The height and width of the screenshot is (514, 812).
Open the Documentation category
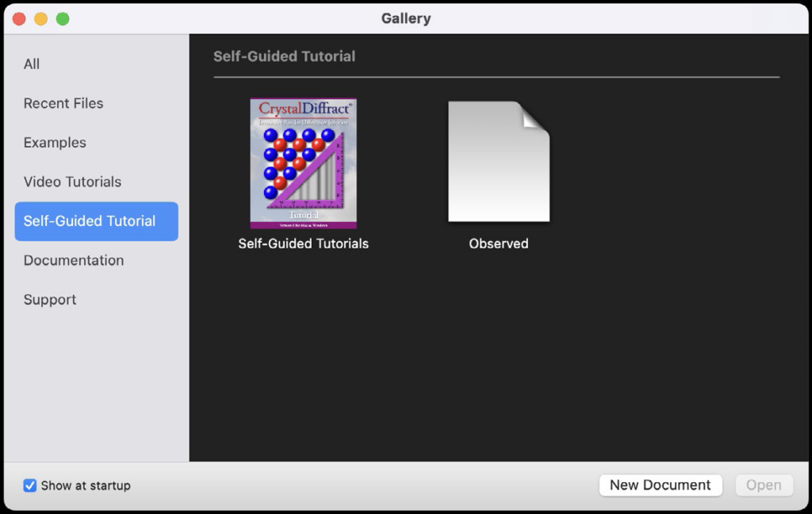(x=74, y=260)
